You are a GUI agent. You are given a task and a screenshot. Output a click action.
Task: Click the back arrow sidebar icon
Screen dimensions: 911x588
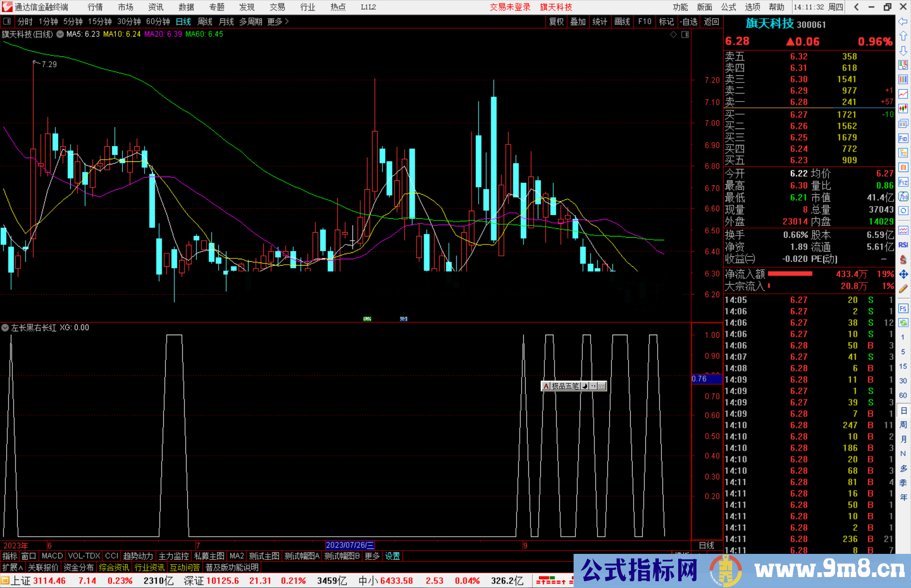[903, 21]
